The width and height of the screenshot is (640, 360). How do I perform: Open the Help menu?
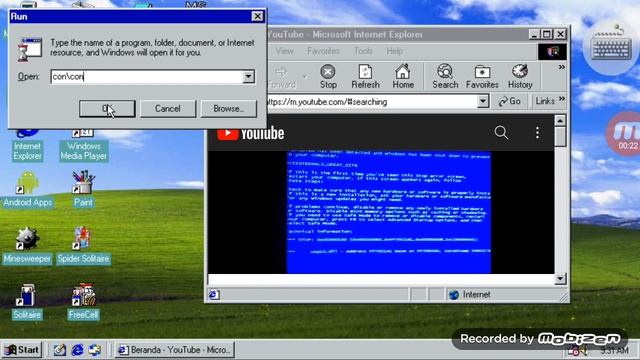(x=394, y=51)
